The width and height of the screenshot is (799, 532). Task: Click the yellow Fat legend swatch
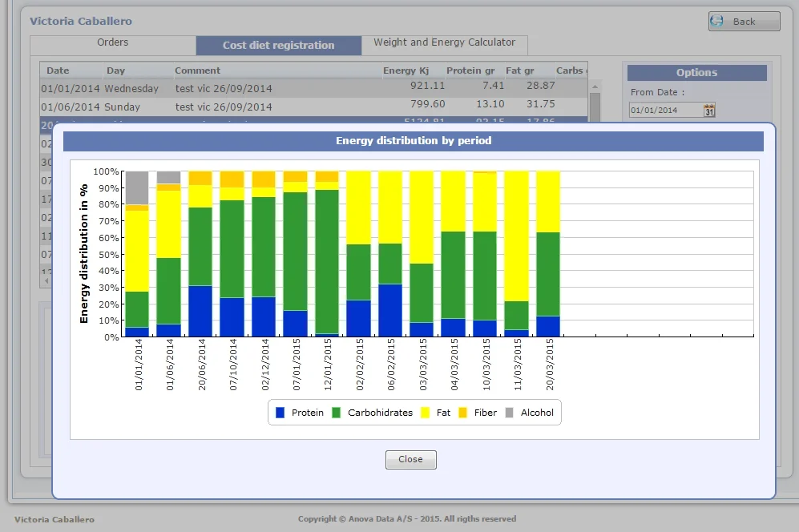pyautogui.click(x=426, y=413)
